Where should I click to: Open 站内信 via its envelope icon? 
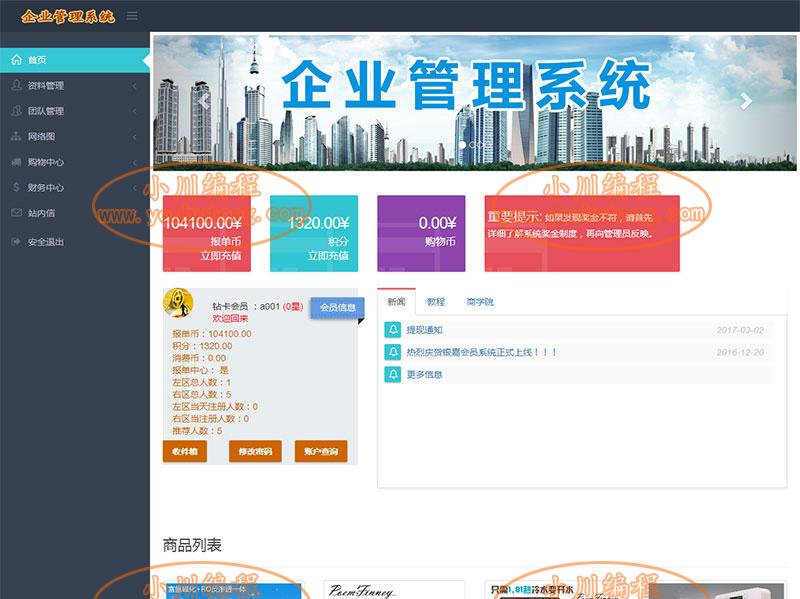(x=16, y=213)
